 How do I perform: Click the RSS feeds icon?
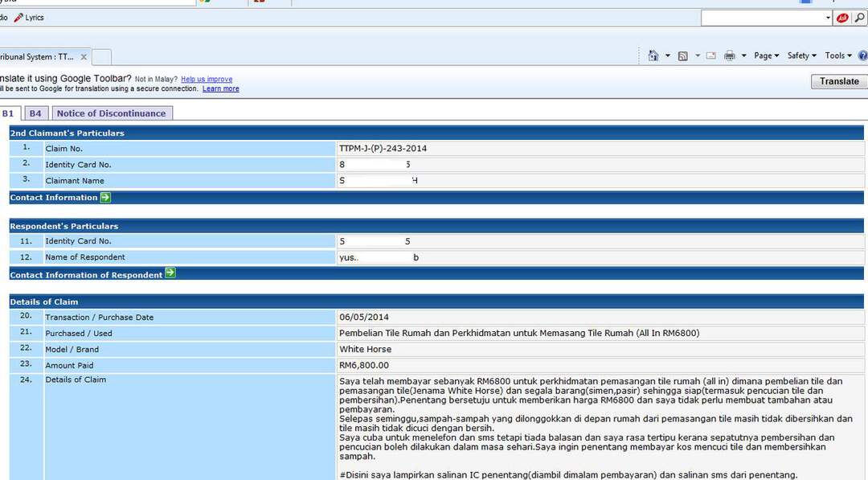click(682, 55)
